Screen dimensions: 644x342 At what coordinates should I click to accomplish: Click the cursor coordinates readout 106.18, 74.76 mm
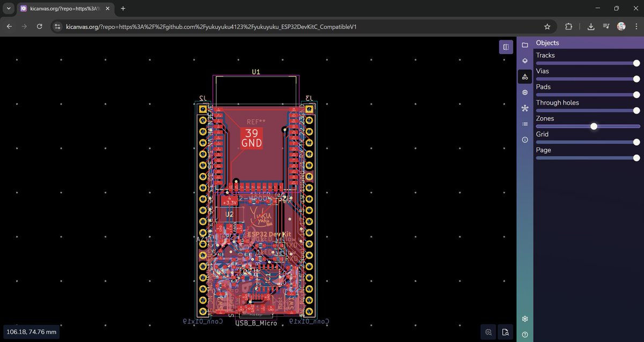point(32,332)
